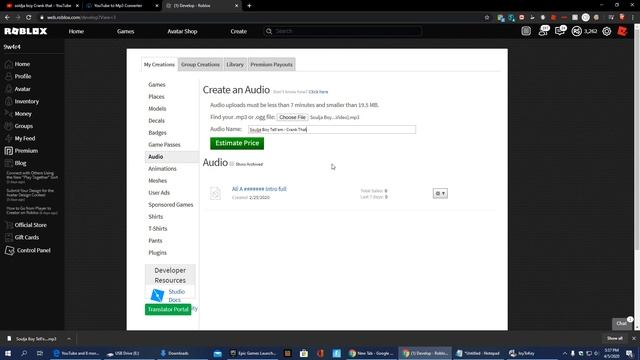Screen dimensions: 640x360
Task: Select Decals in creations list
Action: (156, 121)
